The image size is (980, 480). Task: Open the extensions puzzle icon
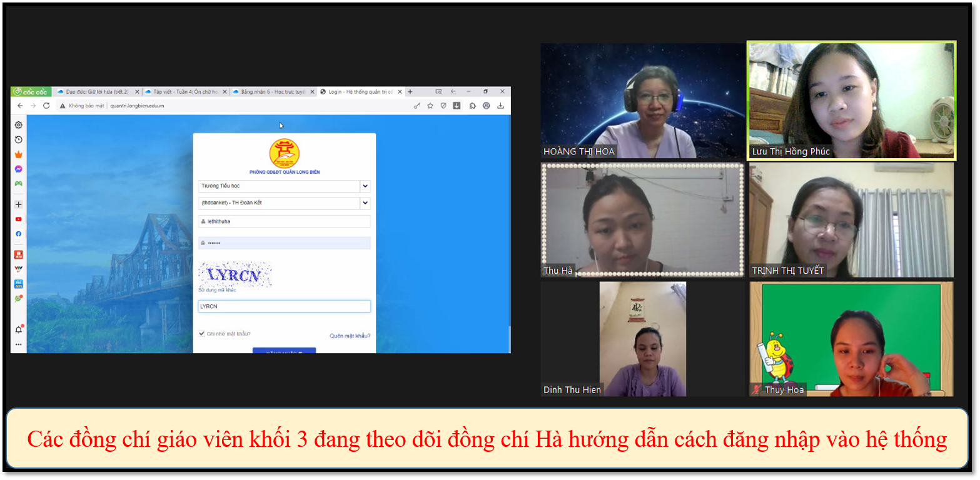pyautogui.click(x=472, y=106)
